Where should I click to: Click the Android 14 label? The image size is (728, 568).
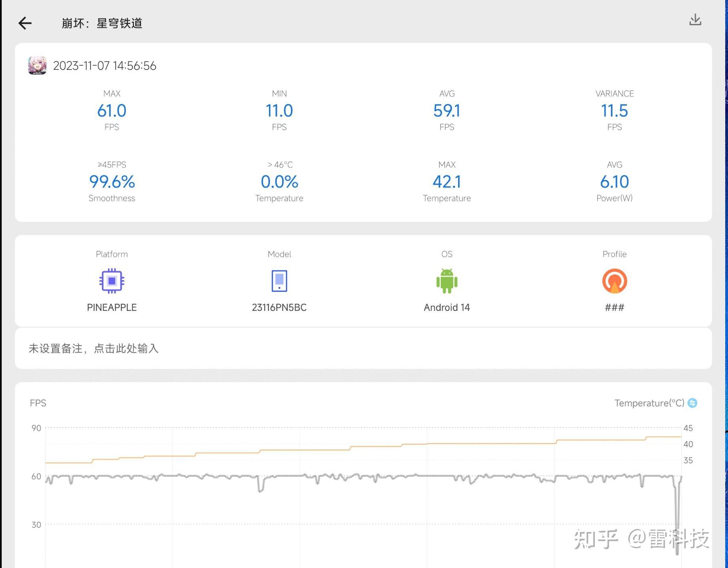pos(447,307)
